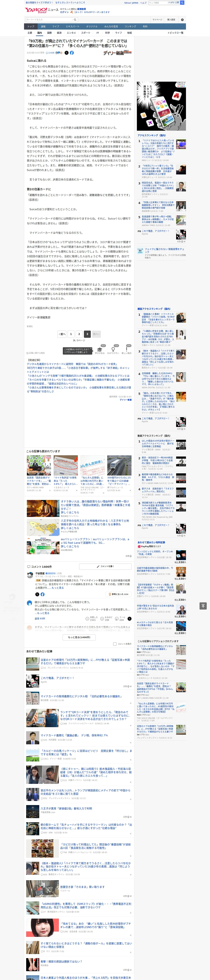Open the エキスパート tab
The image size is (210, 980).
click(x=72, y=27)
